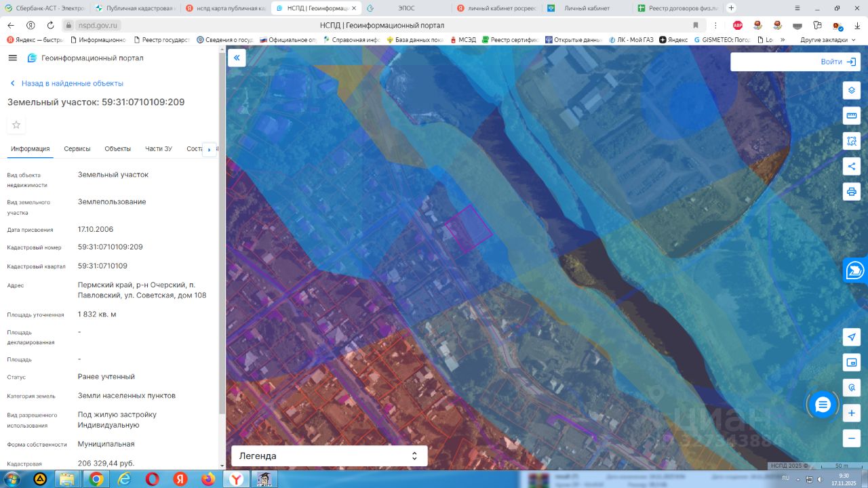Open the GISMETEO bookmark

722,39
